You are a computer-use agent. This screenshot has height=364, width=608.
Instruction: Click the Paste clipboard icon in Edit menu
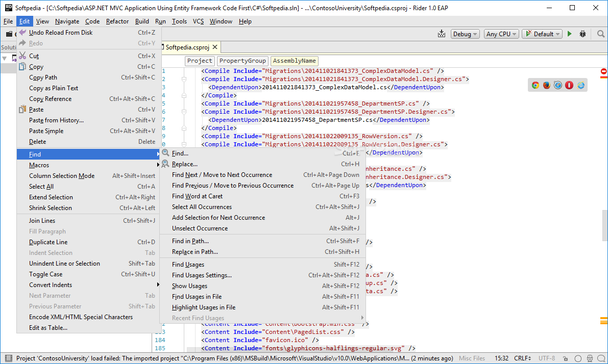click(x=22, y=110)
